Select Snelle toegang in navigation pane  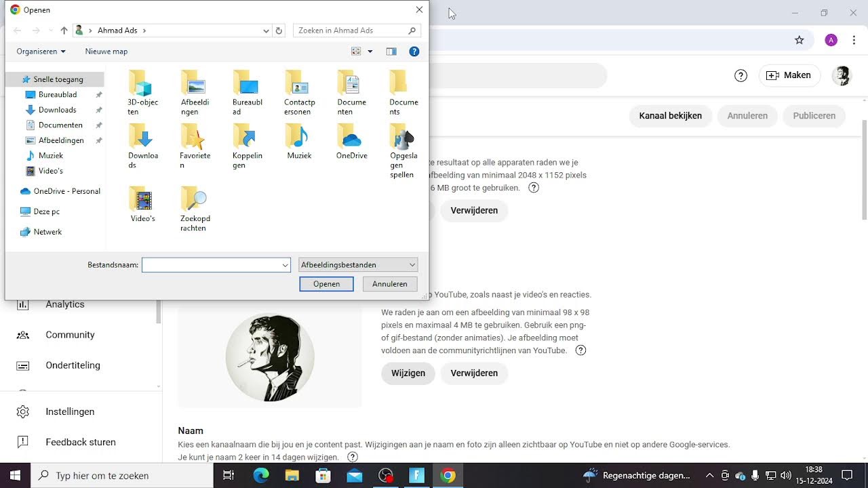click(54, 79)
